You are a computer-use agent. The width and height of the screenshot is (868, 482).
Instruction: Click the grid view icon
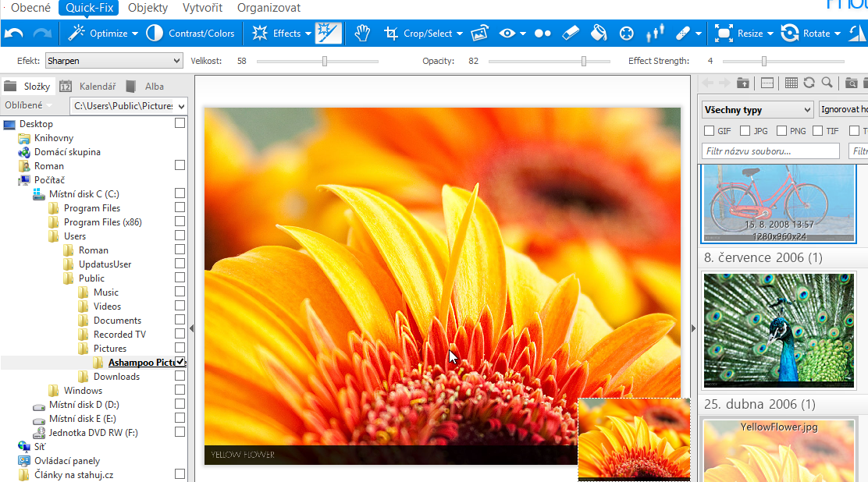click(791, 83)
